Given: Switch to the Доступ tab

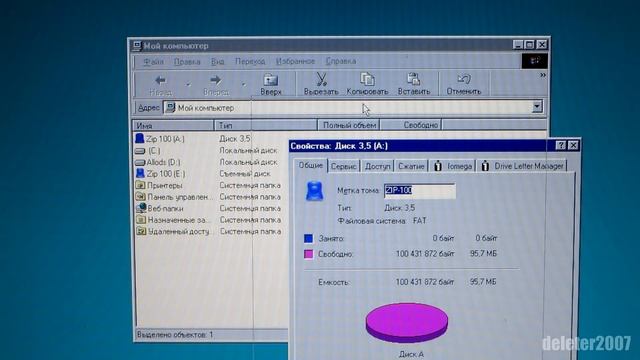Looking at the screenshot, I should 378,166.
